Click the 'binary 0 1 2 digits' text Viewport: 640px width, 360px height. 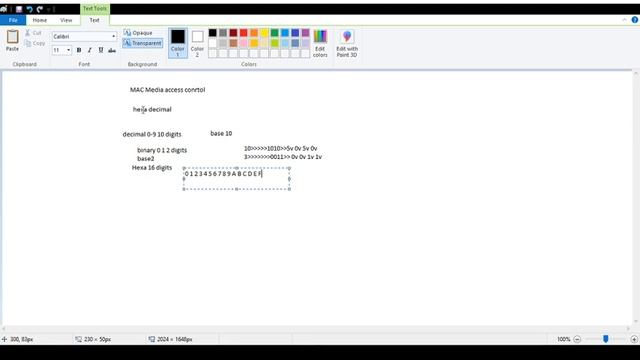coord(162,150)
